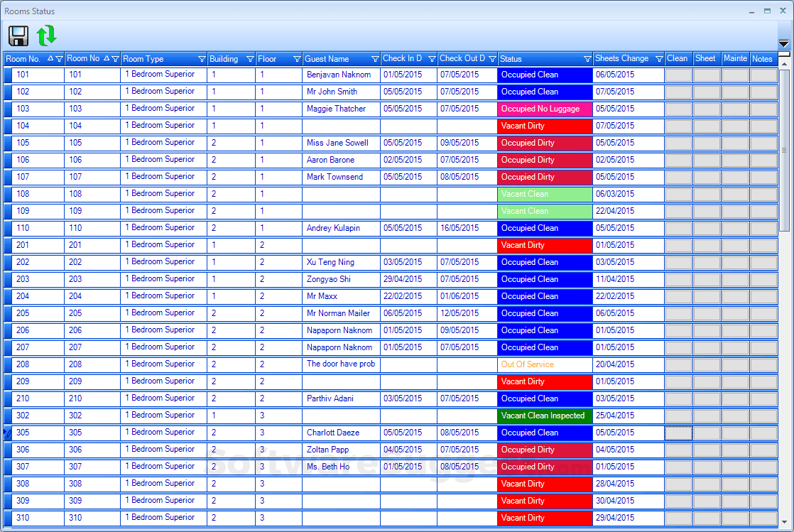Open the Floor column filter

pos(297,59)
